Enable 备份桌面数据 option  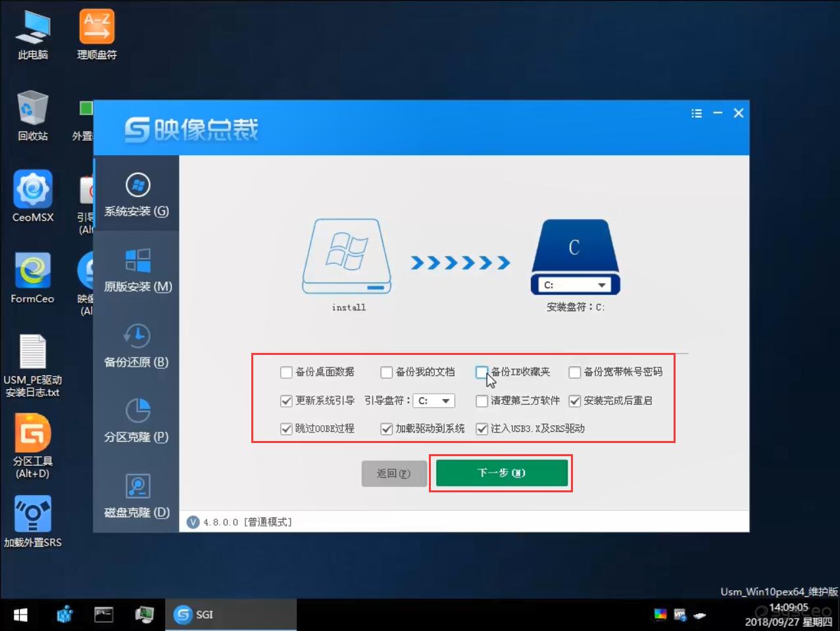tap(286, 372)
